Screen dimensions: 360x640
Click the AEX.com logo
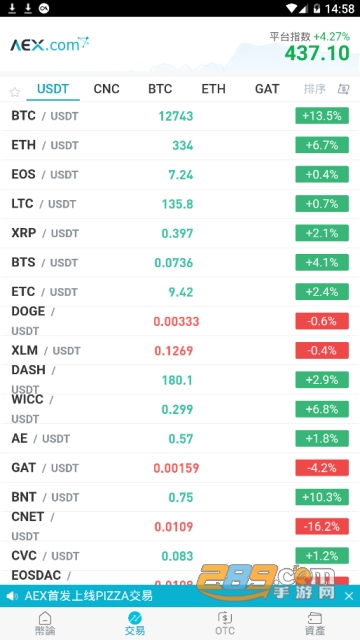[x=50, y=44]
